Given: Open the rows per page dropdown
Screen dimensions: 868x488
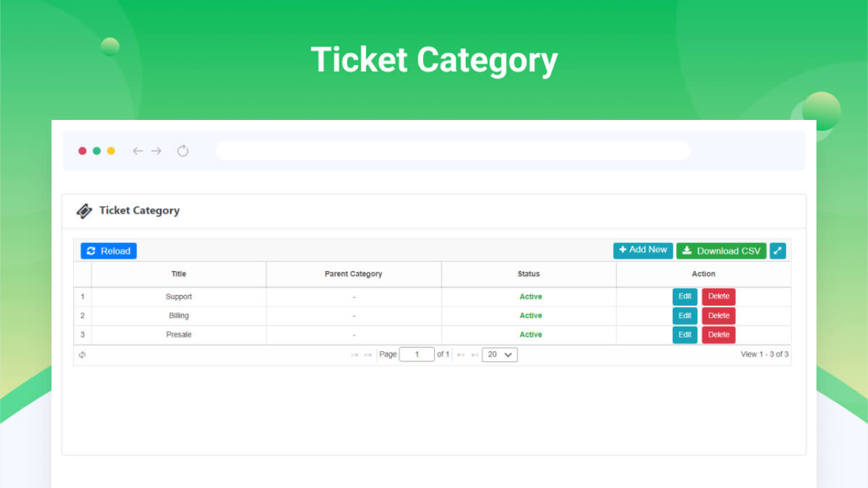Looking at the screenshot, I should pos(500,354).
